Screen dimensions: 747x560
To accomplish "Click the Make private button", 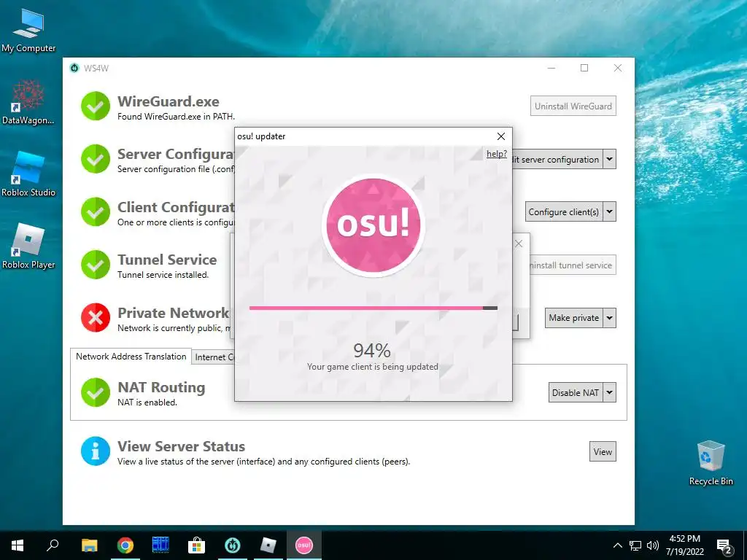I will click(573, 318).
